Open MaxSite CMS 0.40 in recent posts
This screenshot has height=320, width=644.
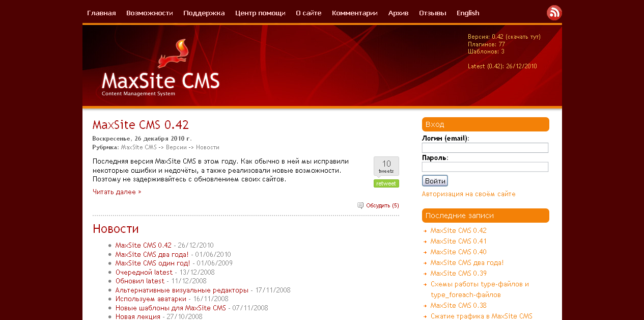pos(458,252)
